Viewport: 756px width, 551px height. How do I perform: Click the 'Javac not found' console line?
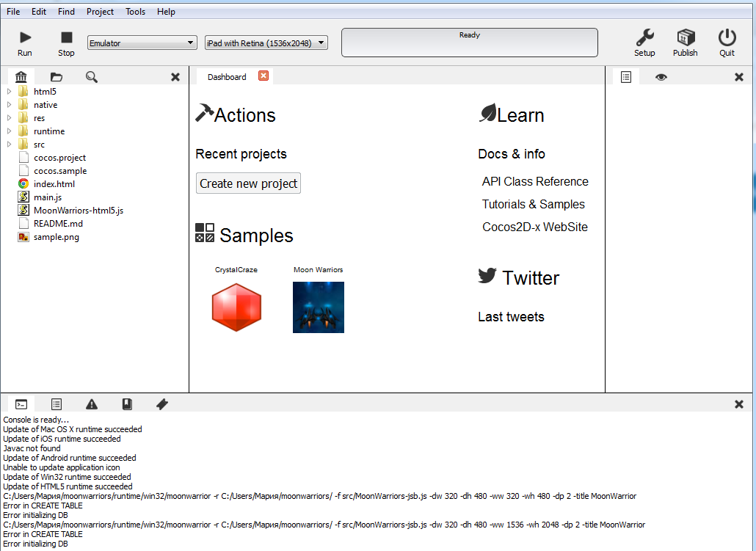coord(32,448)
